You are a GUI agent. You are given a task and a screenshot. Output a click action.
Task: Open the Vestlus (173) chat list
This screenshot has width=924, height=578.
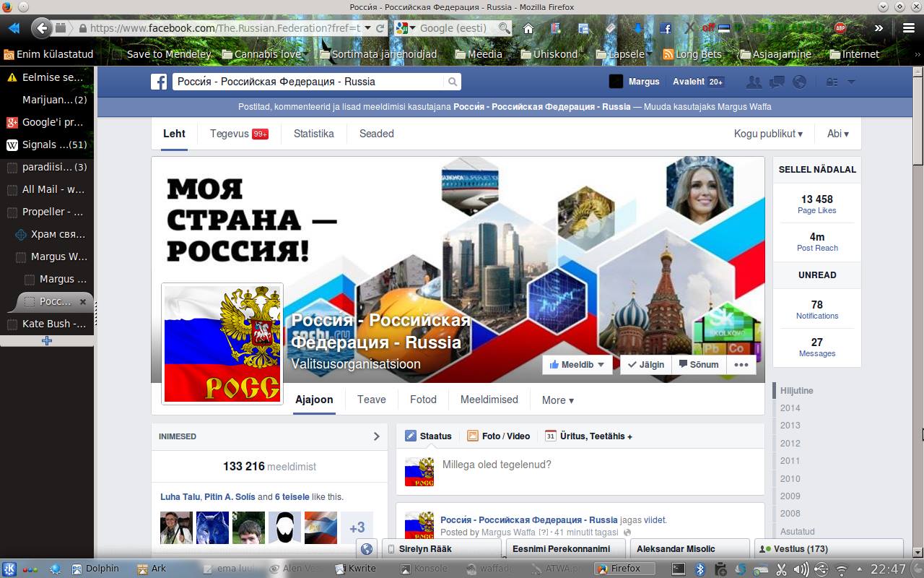(x=828, y=549)
